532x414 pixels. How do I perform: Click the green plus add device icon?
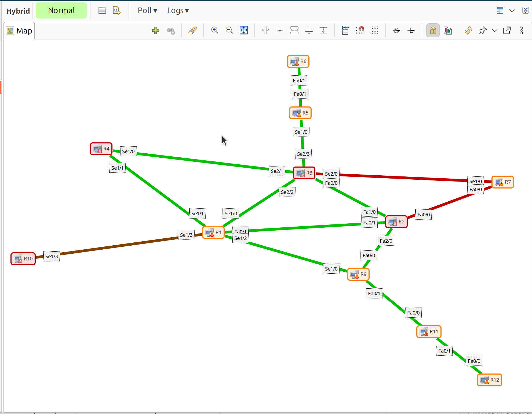pos(155,31)
